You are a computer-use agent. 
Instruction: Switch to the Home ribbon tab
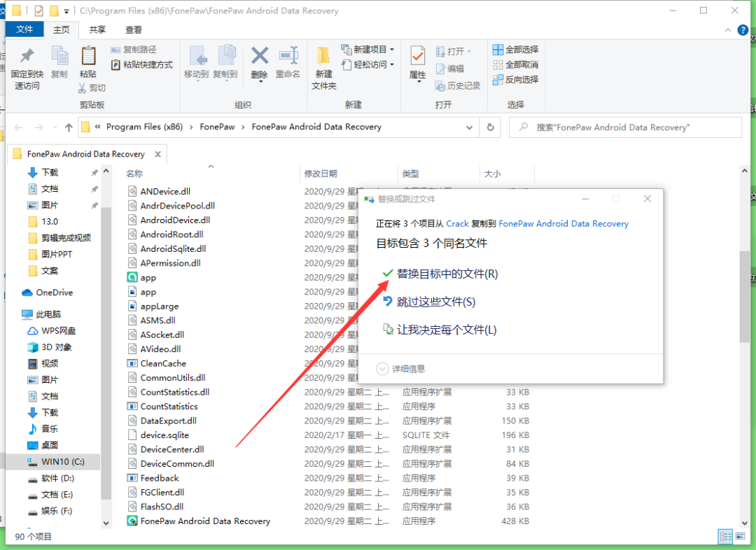pos(61,30)
